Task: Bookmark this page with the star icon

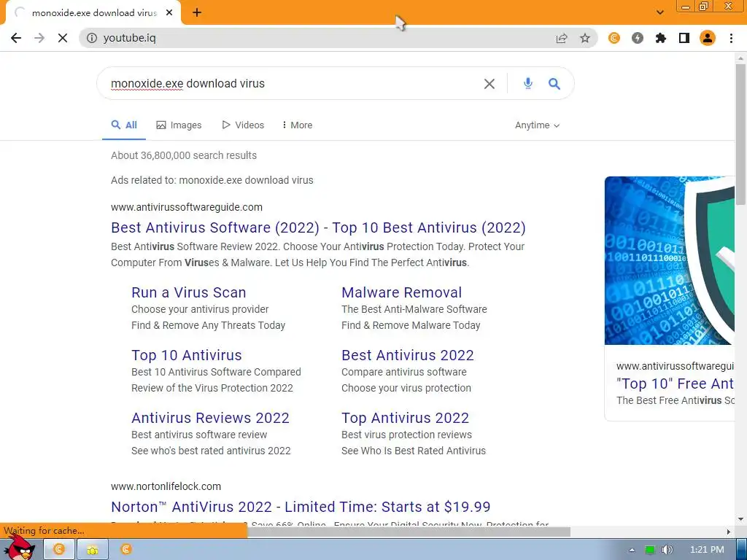Action: point(585,38)
